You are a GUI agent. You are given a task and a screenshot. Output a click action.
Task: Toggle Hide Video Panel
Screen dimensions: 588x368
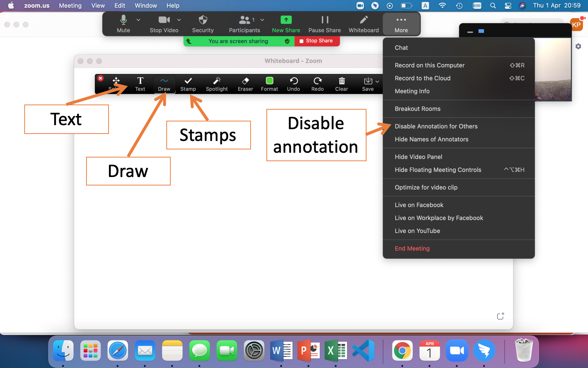[458, 157]
